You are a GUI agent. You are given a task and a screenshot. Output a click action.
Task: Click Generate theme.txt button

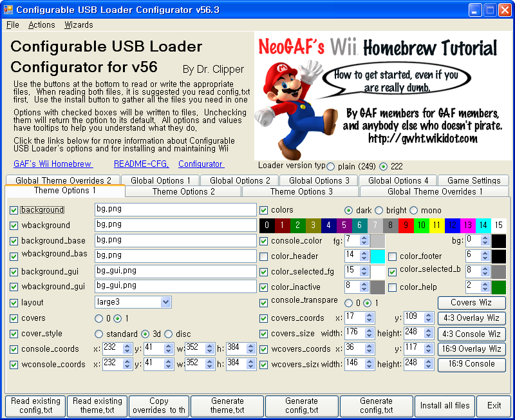click(x=227, y=406)
